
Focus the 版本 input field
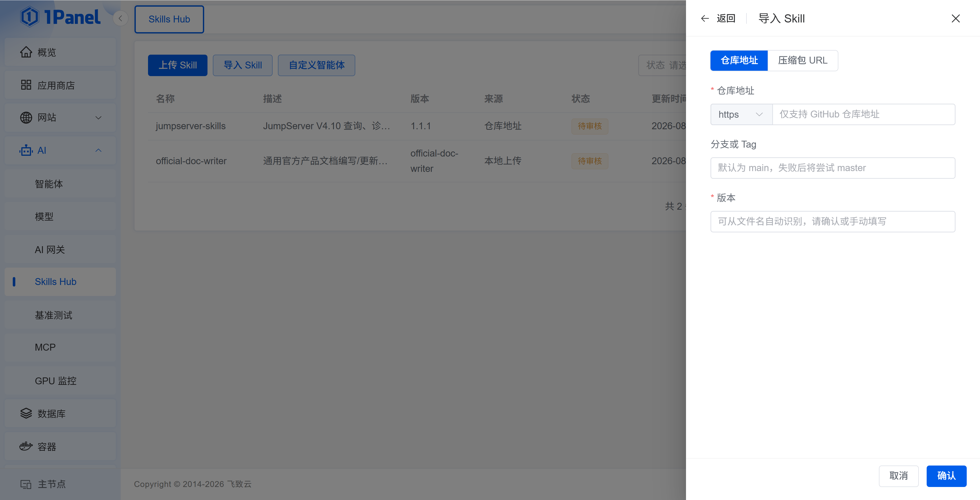pyautogui.click(x=833, y=222)
